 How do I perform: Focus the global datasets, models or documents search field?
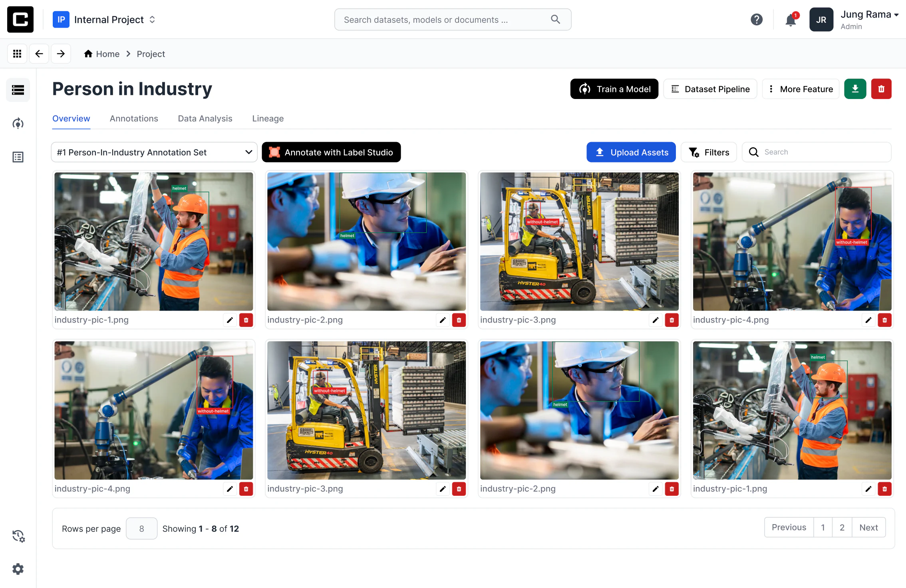pos(453,20)
